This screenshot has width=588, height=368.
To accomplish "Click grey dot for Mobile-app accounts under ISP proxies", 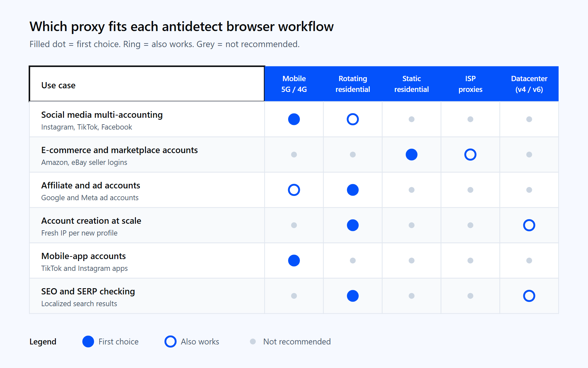I will pyautogui.click(x=470, y=260).
